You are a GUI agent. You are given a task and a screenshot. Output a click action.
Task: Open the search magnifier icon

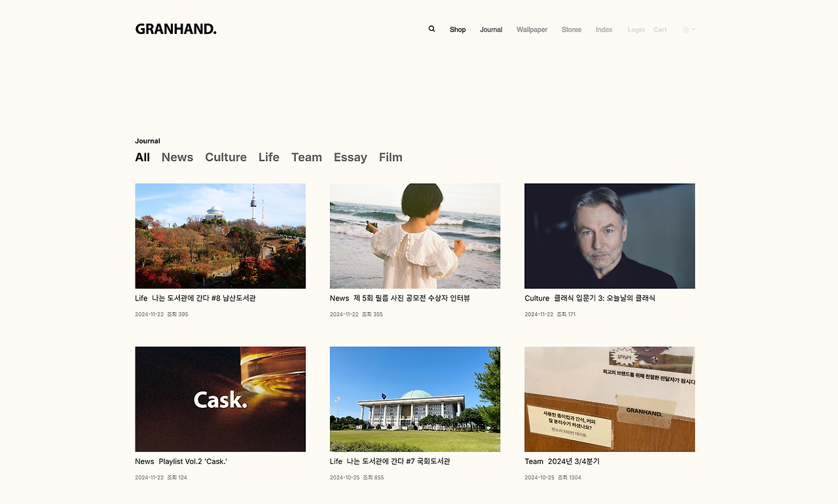pyautogui.click(x=431, y=29)
